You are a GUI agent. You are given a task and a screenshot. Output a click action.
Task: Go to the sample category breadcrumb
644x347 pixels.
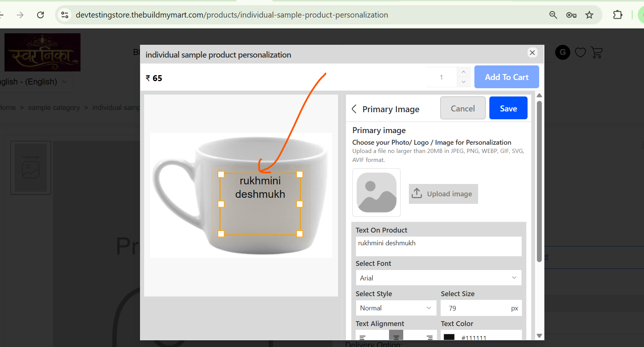click(x=54, y=108)
